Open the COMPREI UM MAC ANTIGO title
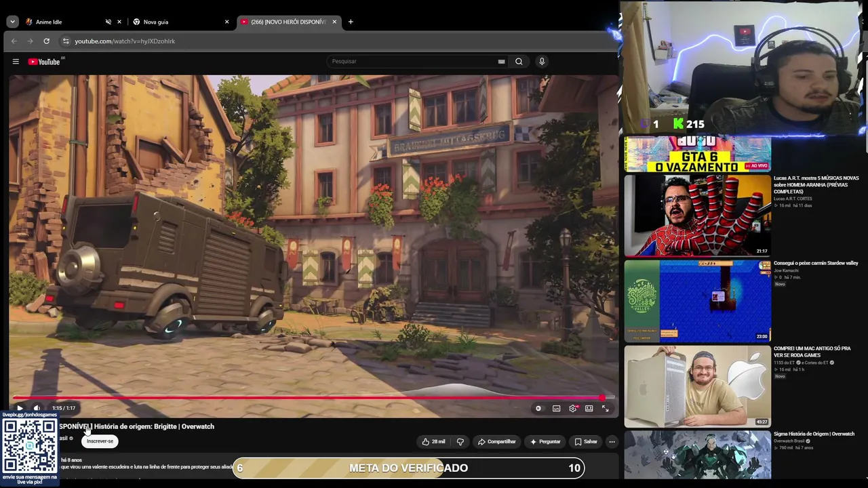The width and height of the screenshot is (868, 488). coord(812,352)
